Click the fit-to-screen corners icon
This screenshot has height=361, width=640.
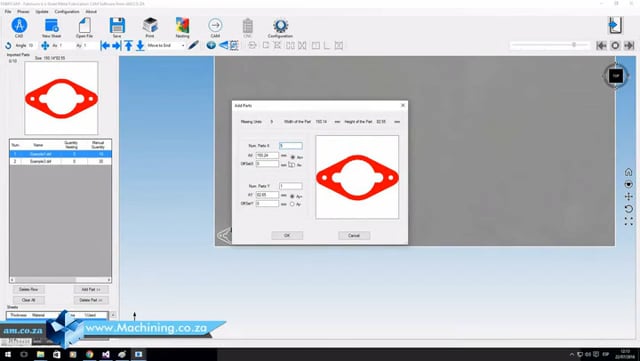click(x=629, y=221)
